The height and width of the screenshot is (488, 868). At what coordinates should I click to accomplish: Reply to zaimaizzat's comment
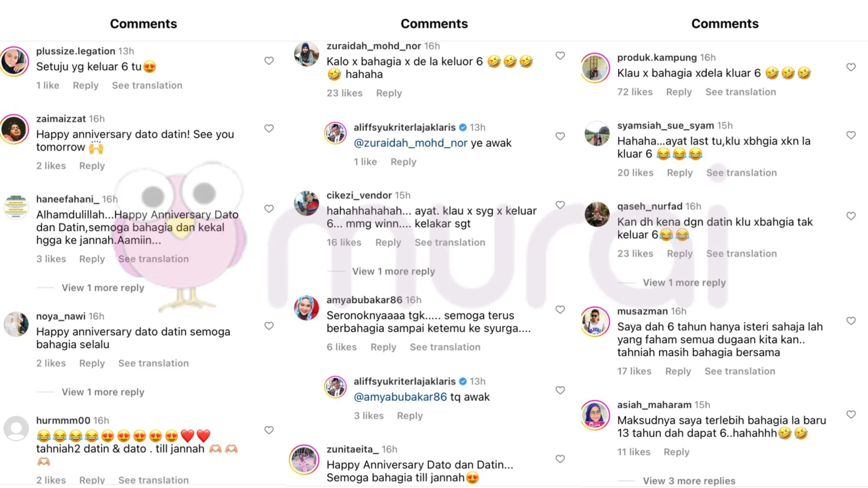[x=92, y=166]
